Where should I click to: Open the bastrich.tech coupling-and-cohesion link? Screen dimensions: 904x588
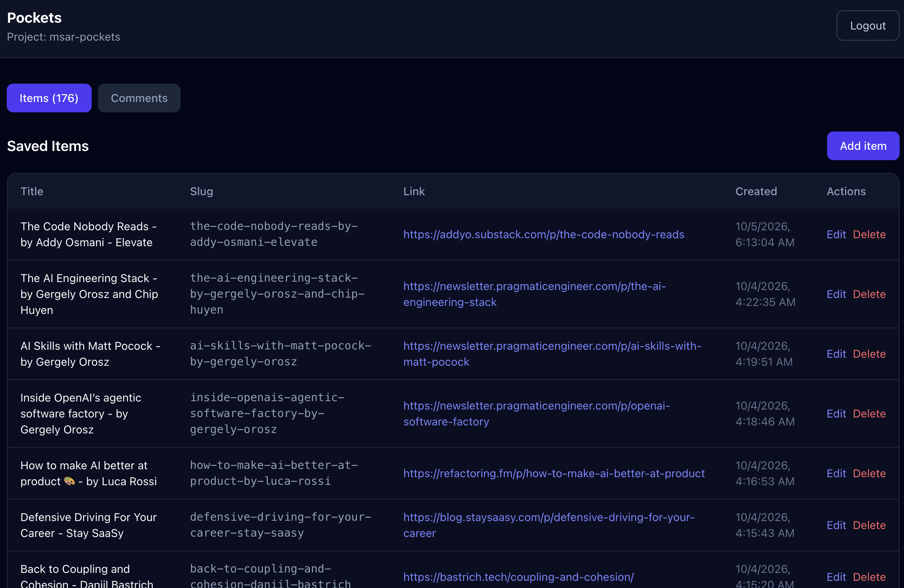(x=519, y=577)
